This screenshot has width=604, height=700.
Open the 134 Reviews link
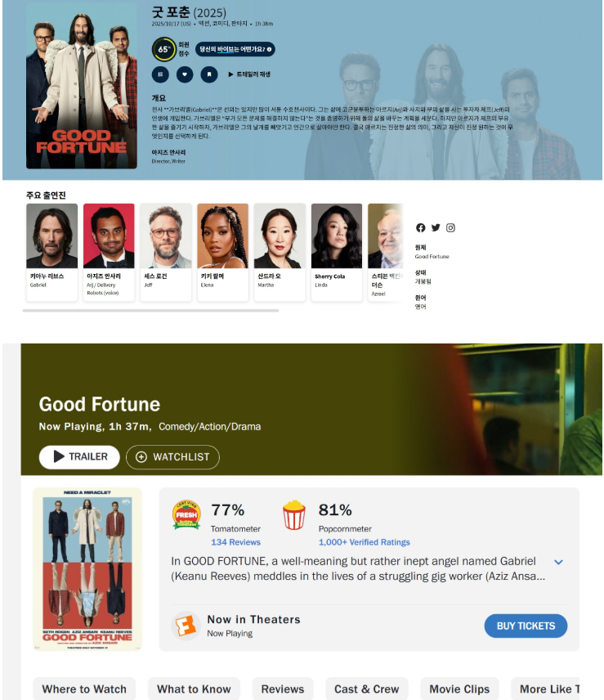[235, 542]
